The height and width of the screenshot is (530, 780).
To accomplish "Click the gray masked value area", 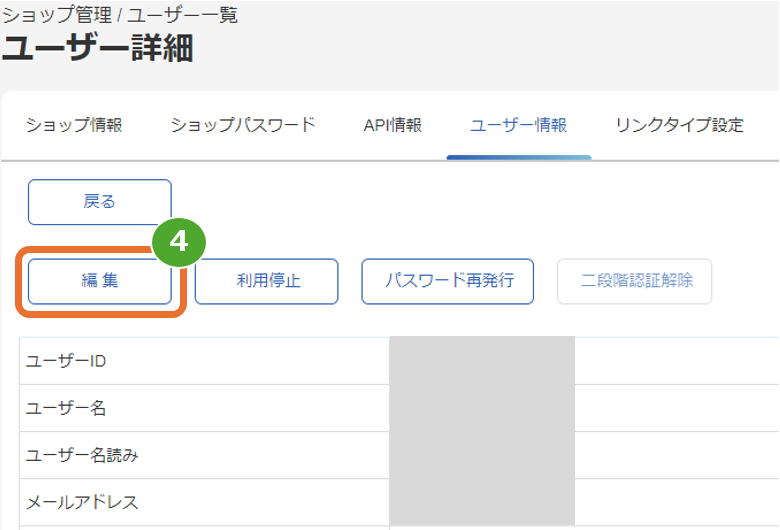I will [x=482, y=430].
